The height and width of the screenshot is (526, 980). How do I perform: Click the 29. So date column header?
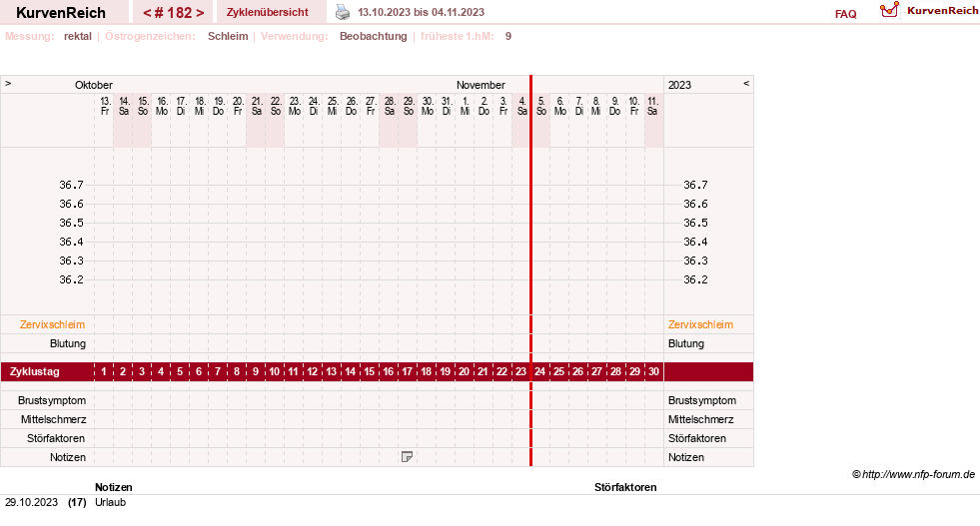tap(409, 106)
